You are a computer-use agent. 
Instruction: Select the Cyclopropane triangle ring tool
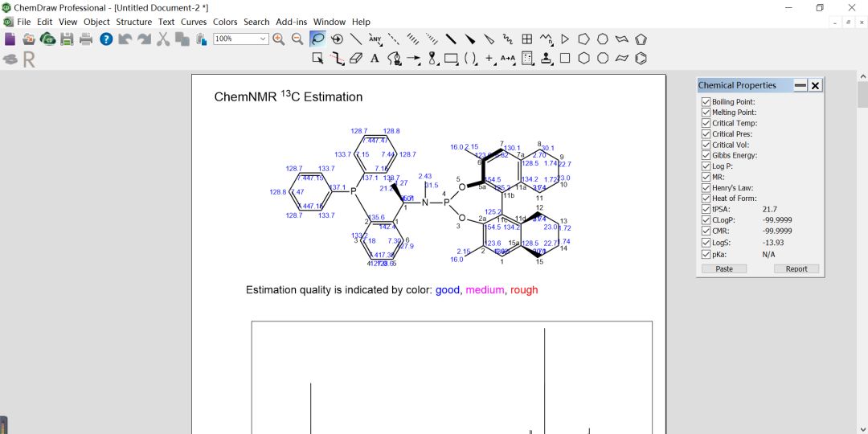click(565, 39)
